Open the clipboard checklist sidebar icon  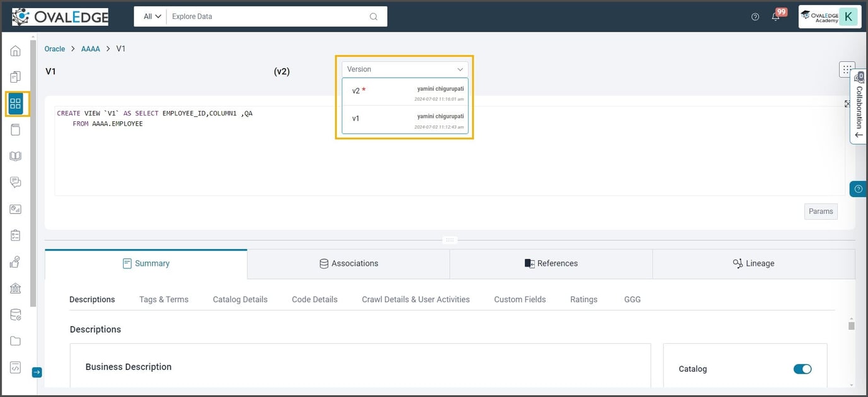point(15,235)
